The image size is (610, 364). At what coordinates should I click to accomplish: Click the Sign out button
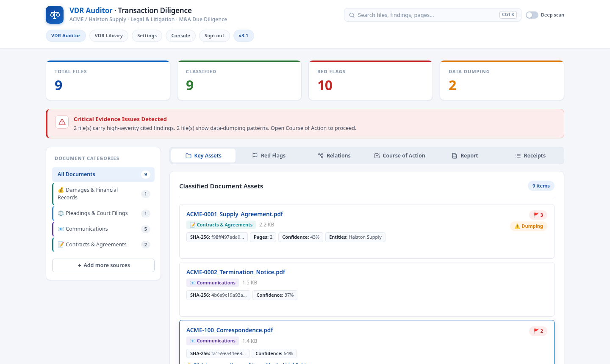coord(214,36)
